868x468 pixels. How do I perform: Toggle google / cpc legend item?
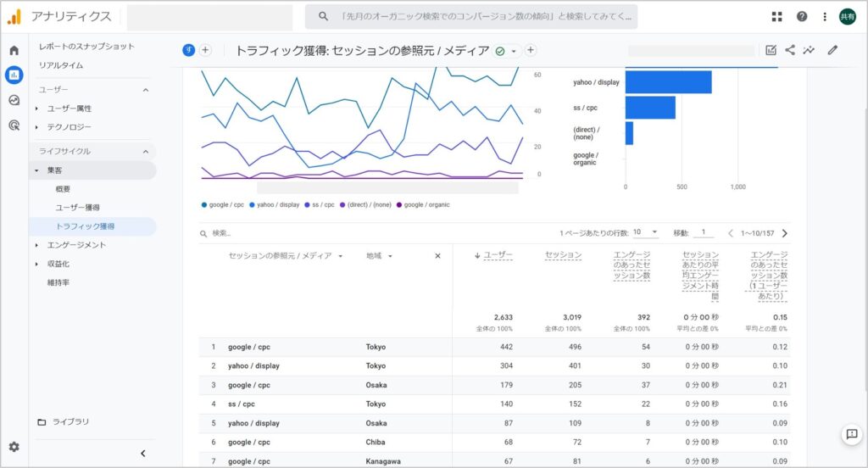pyautogui.click(x=223, y=205)
